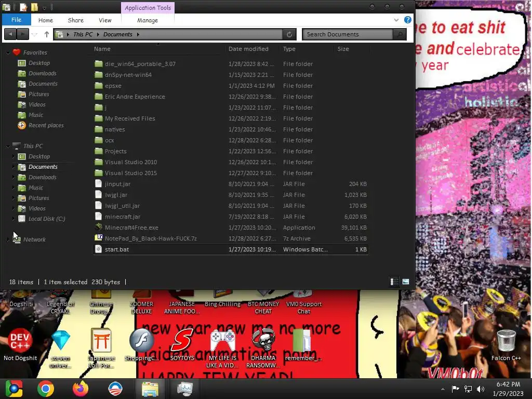Select the lwjgl_util.jar file

point(122,206)
